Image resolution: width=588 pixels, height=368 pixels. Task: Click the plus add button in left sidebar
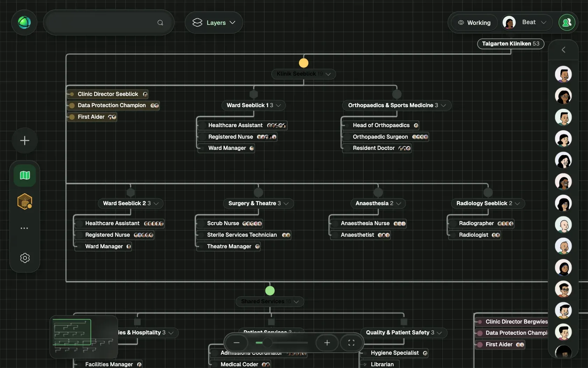24,141
